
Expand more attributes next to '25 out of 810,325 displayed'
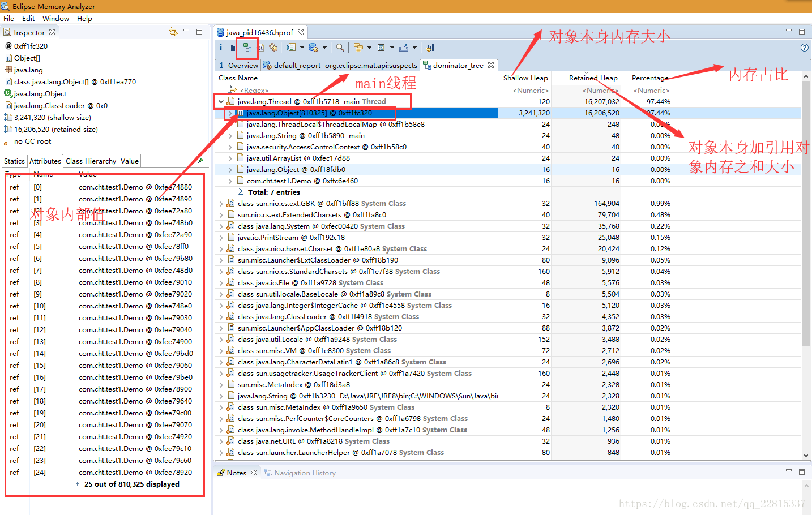[x=78, y=484]
